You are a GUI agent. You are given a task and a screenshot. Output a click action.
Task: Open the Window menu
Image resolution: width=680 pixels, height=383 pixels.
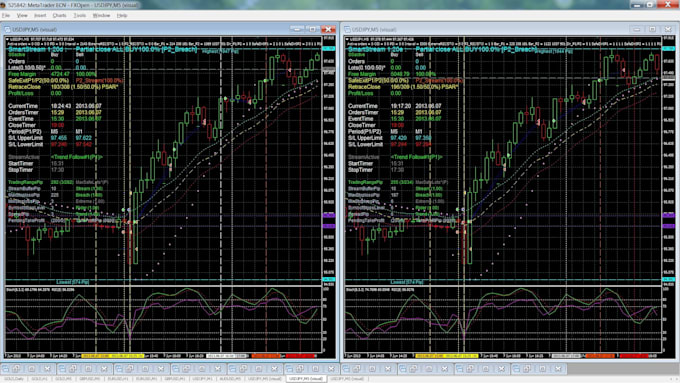pyautogui.click(x=101, y=15)
